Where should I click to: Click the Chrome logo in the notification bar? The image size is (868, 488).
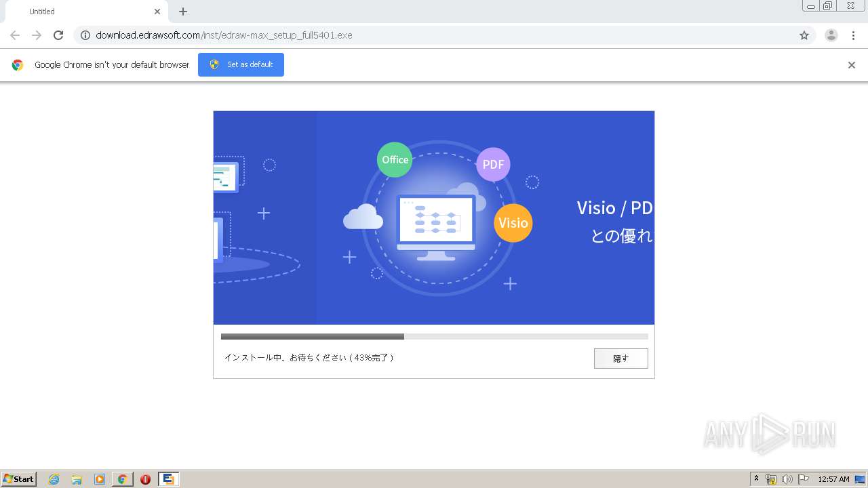(18, 65)
